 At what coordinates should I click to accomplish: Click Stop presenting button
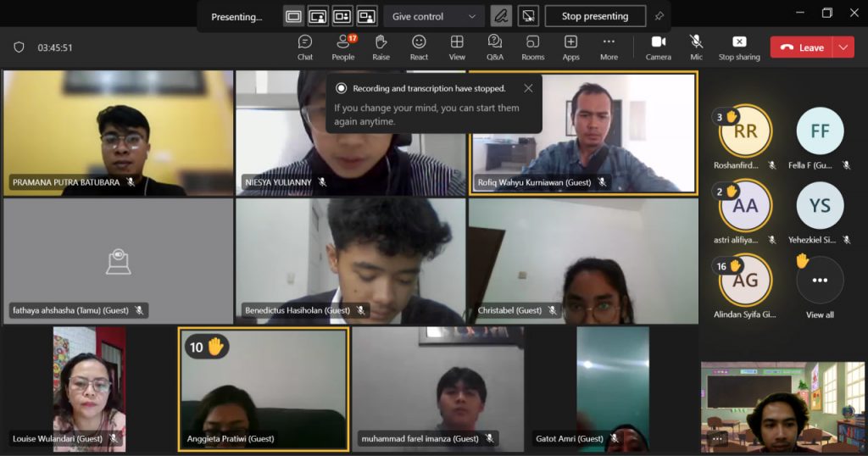(595, 16)
